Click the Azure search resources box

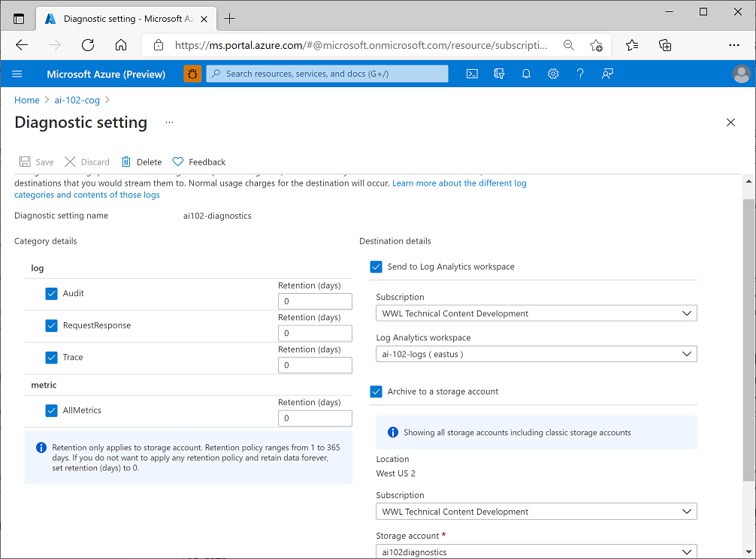pyautogui.click(x=327, y=74)
